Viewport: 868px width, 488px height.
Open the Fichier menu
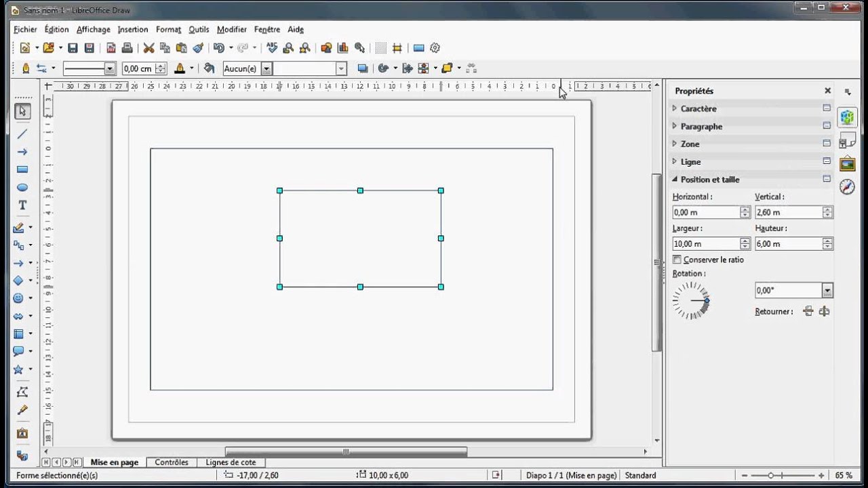point(25,30)
